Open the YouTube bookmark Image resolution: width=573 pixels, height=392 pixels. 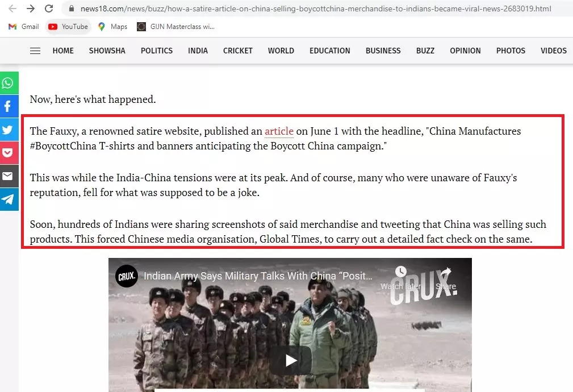(68, 27)
